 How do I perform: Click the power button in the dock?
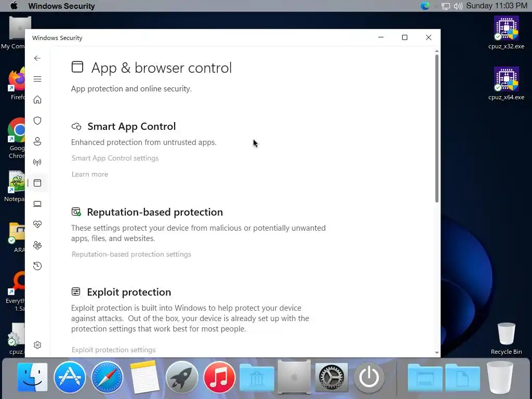tap(369, 377)
